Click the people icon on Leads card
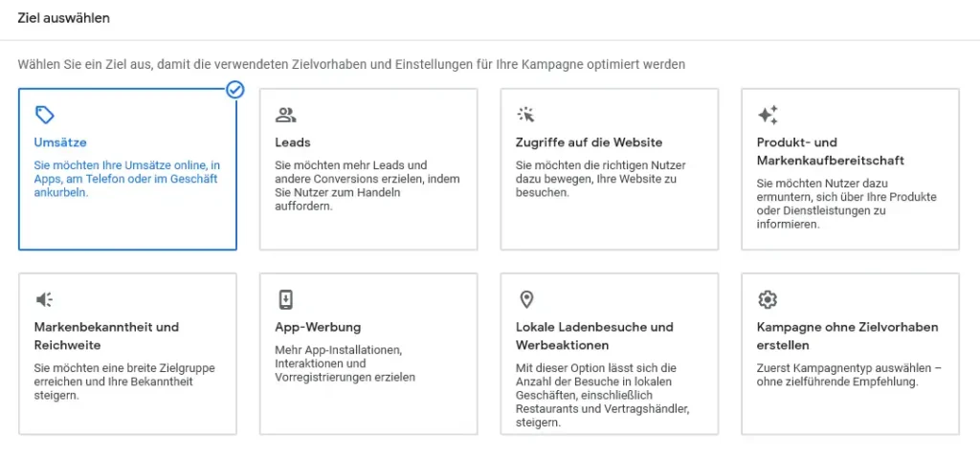 [x=285, y=115]
